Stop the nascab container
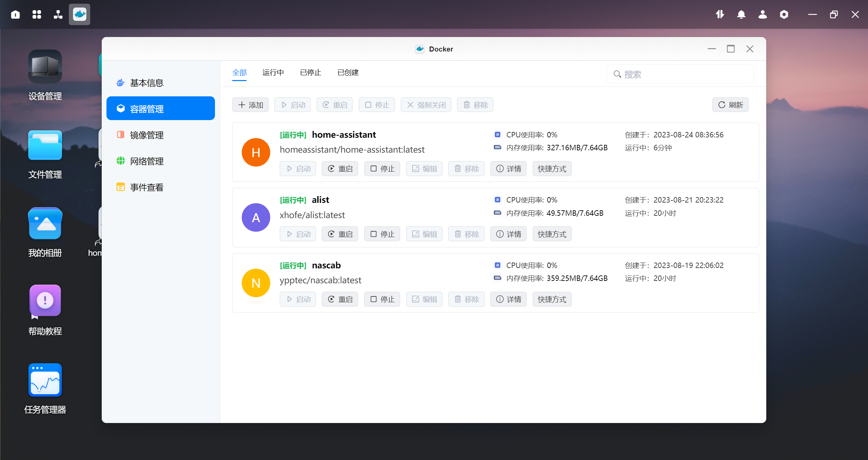 pos(382,299)
